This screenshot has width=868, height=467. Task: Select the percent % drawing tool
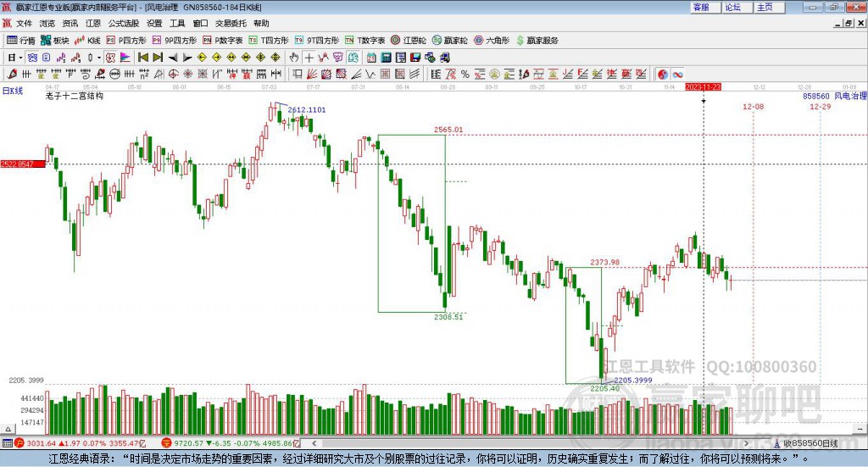pos(465,74)
